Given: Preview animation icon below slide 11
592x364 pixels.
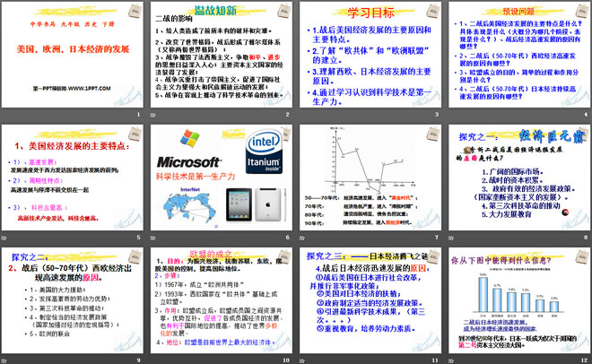Looking at the screenshot, I should coord(302,360).
